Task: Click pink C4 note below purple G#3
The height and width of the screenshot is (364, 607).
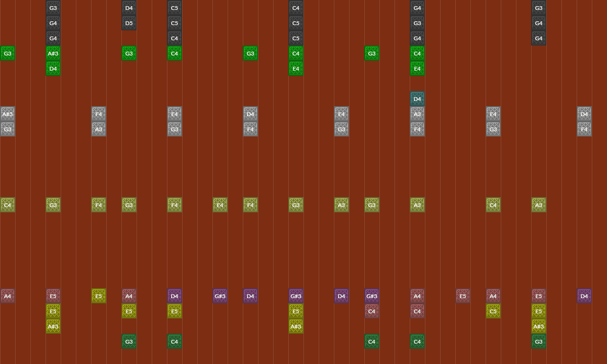Action: [x=372, y=311]
